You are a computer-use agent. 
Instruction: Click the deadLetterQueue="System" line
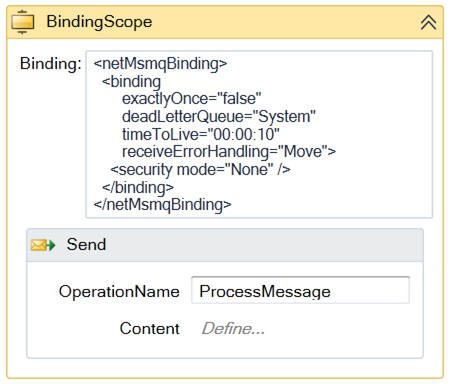[x=219, y=117]
